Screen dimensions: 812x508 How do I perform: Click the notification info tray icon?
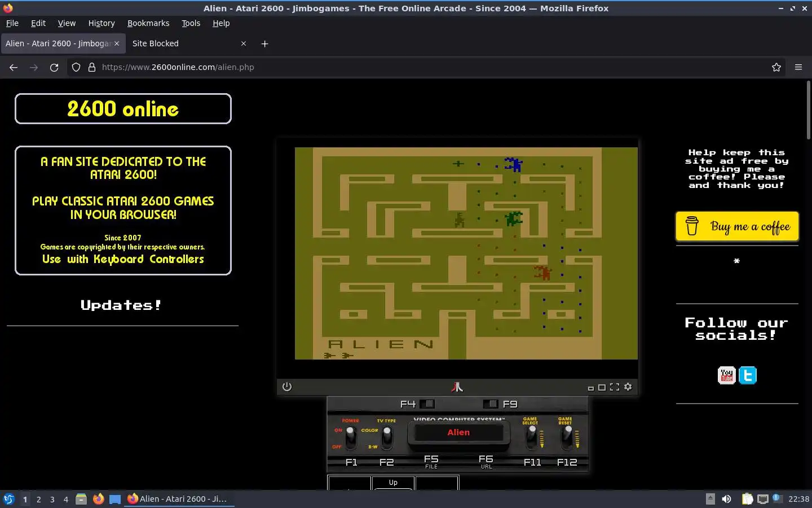pos(777,498)
